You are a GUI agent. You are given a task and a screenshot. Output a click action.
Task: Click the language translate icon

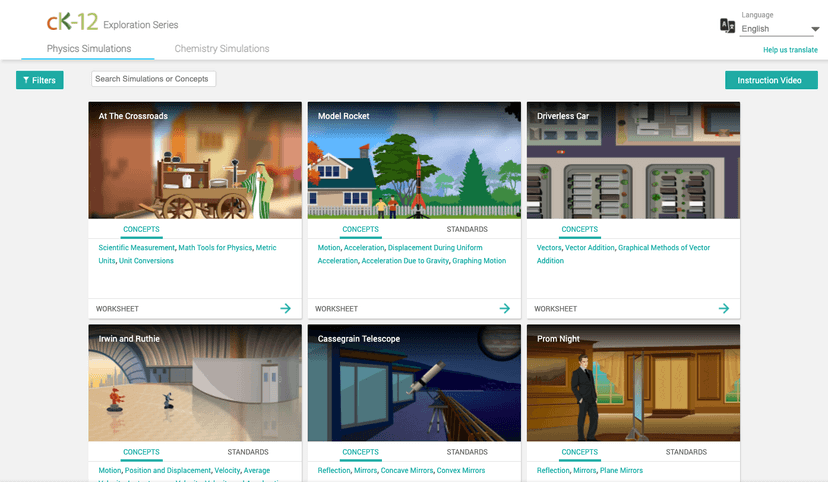(727, 26)
